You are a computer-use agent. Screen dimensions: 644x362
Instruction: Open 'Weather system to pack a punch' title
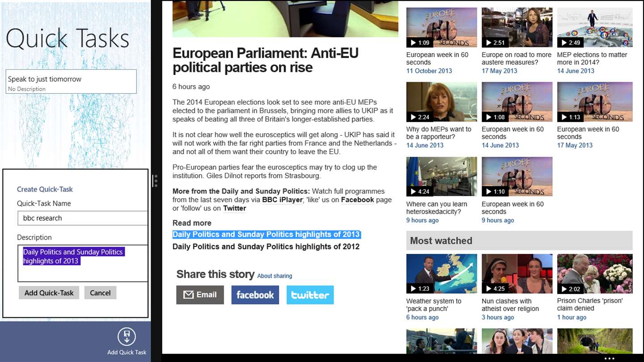434,305
